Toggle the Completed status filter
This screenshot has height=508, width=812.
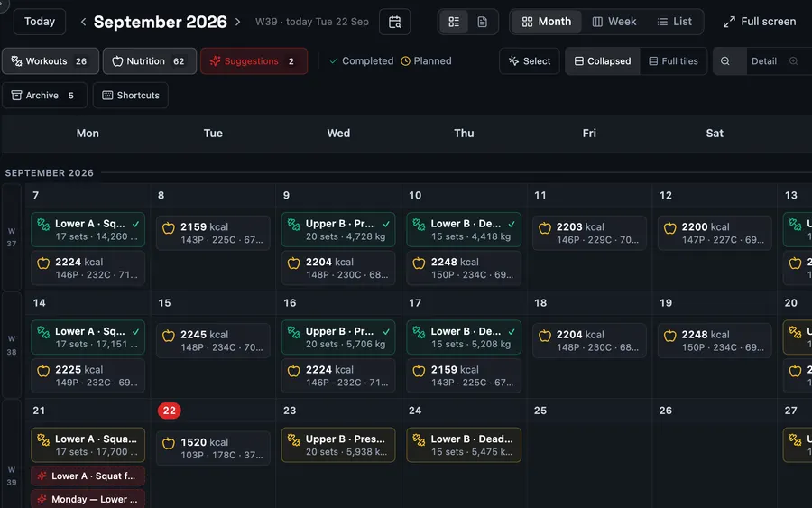click(x=362, y=61)
